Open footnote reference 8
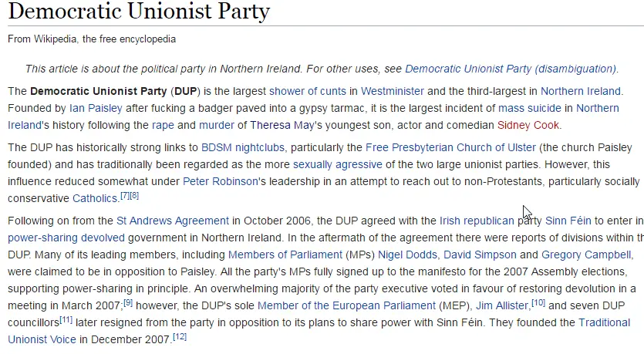This screenshot has height=354, width=644. 133,195
